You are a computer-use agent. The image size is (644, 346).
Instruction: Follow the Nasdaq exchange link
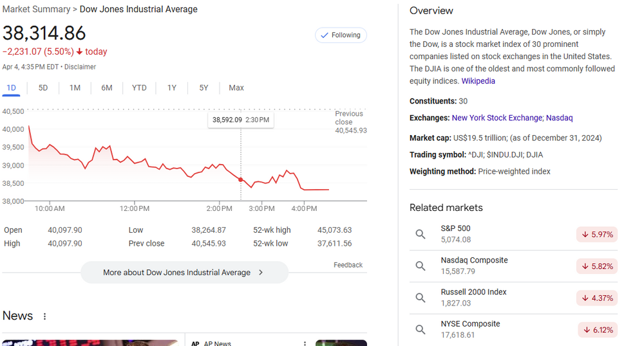[559, 118]
